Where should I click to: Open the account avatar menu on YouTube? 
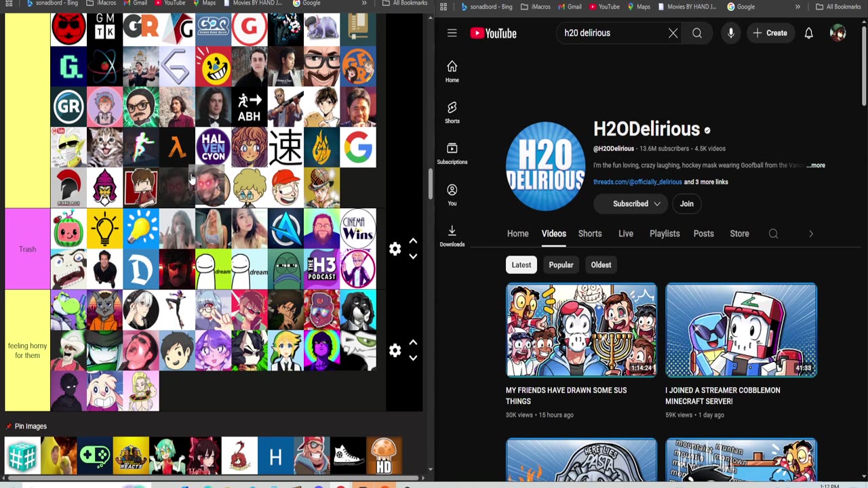(x=838, y=33)
